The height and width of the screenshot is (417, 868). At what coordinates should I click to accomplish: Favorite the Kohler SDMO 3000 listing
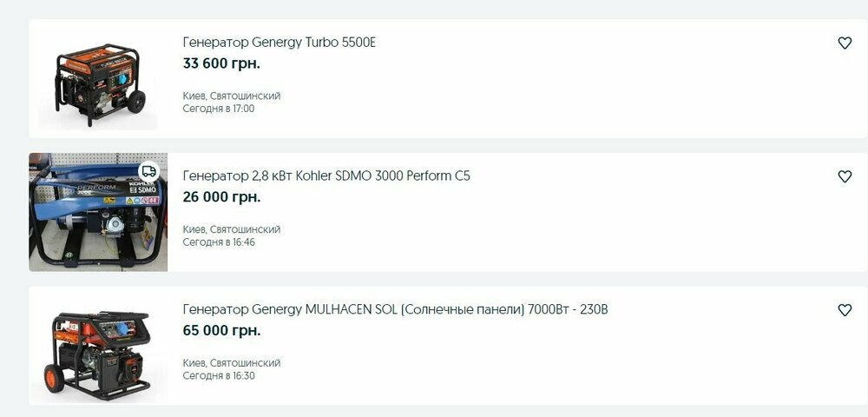[x=845, y=176]
